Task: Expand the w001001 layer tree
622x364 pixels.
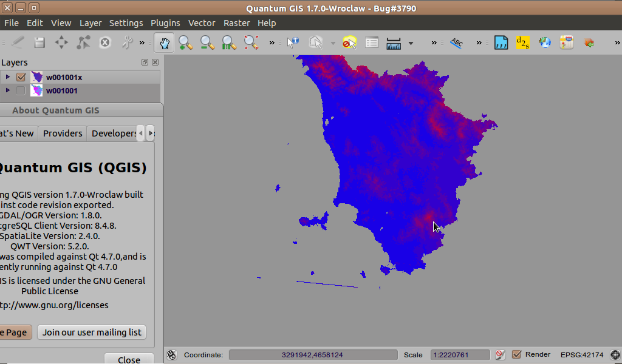Action: 8,90
